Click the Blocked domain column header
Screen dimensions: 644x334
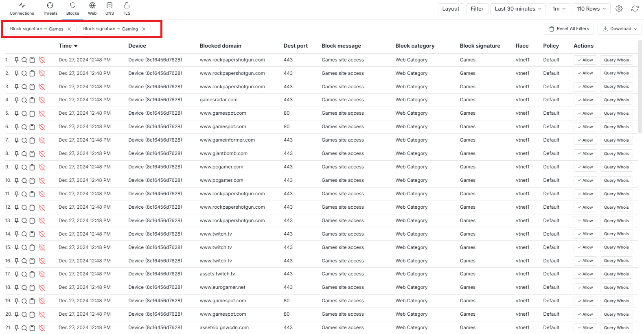220,46
